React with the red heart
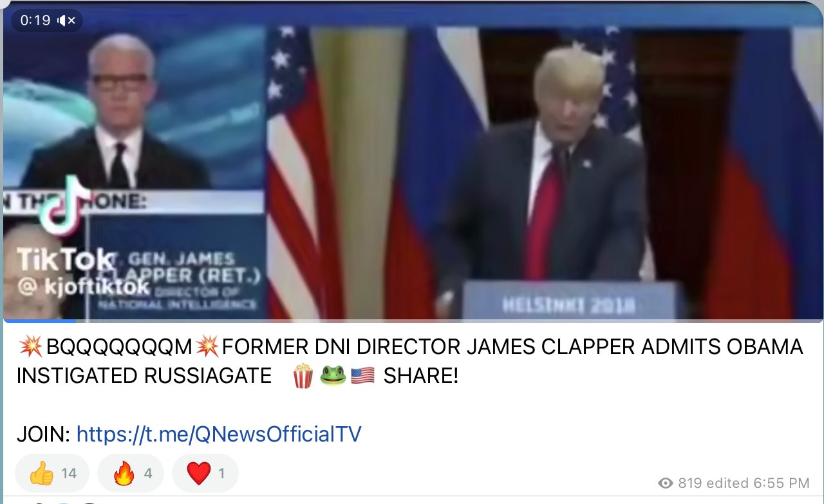Screen dimensions: 824x504 [x=205, y=474]
